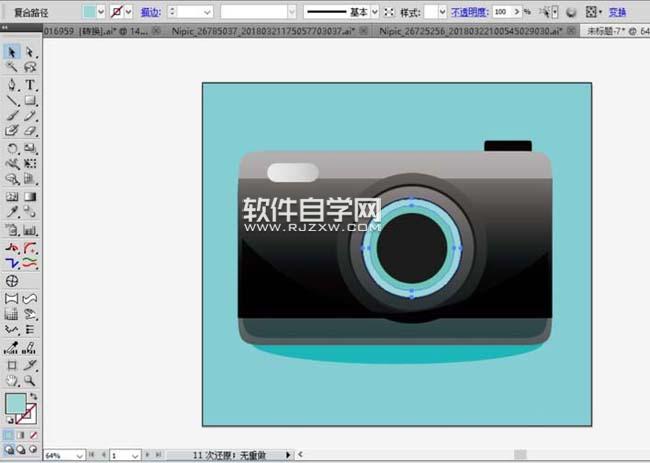Select the Column Graph tool
The height and width of the screenshot is (463, 650).
coord(29,230)
